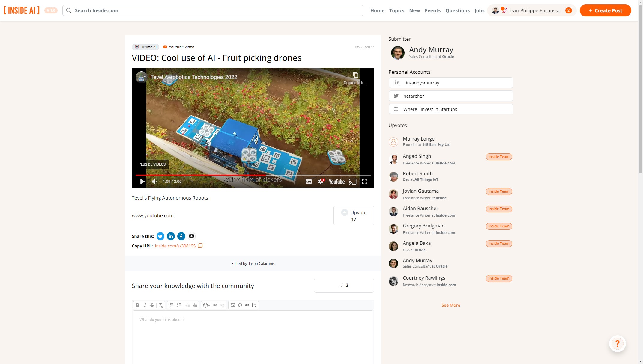Copy the inside.com post URL
Image resolution: width=643 pixels, height=364 pixels.
pyautogui.click(x=200, y=246)
